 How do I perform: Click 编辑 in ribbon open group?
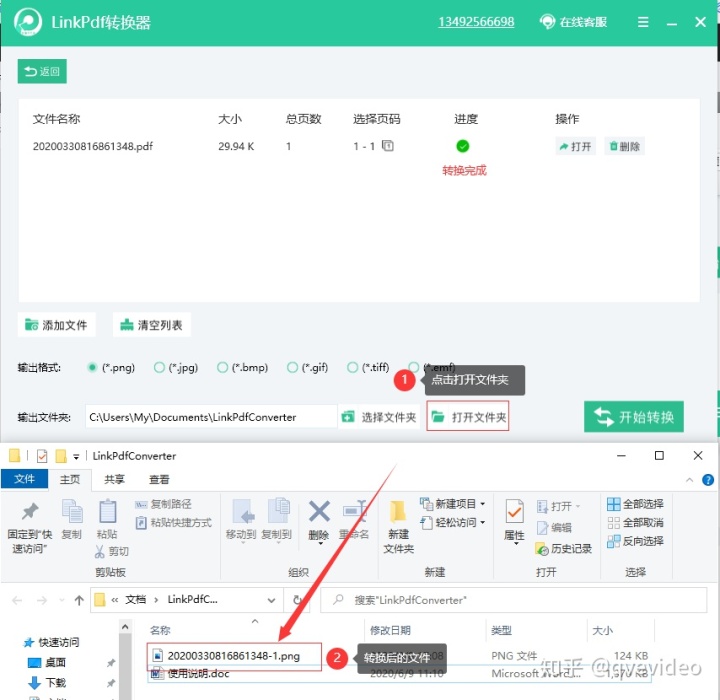[554, 527]
